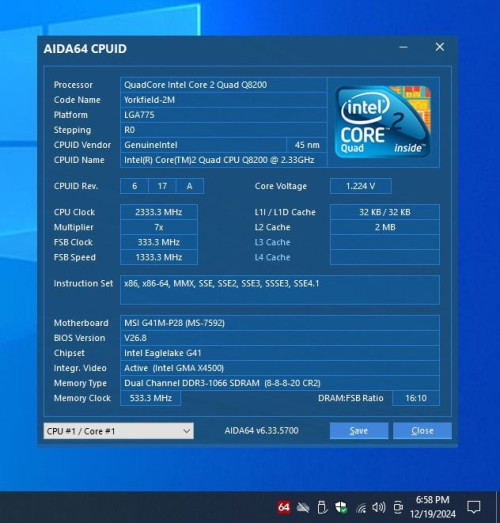
Task: Click the Core Voltage value 1.224 V
Action: (361, 186)
